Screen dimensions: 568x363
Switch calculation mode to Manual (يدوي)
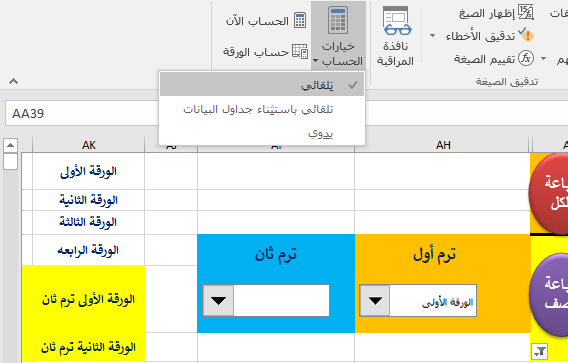[x=262, y=133]
